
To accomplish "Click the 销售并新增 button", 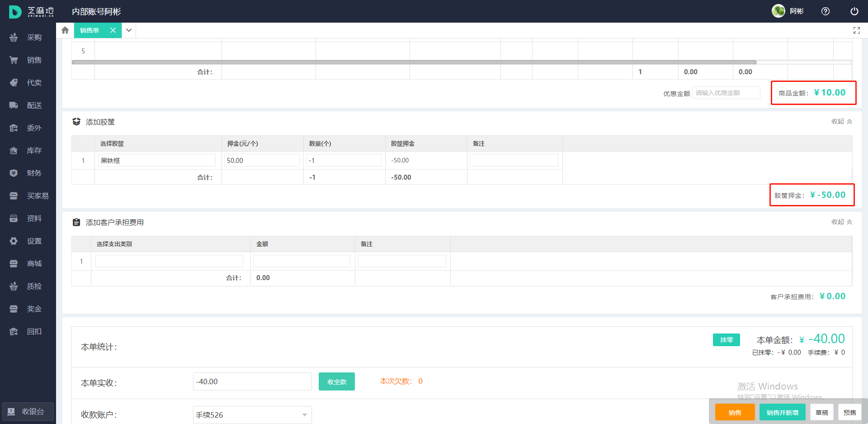I will (783, 412).
